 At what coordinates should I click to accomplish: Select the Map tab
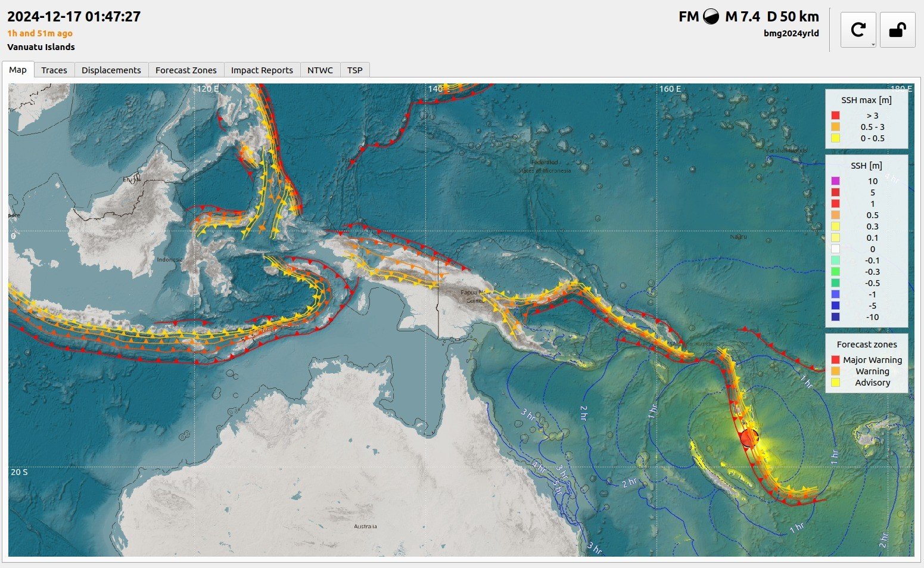tap(18, 70)
